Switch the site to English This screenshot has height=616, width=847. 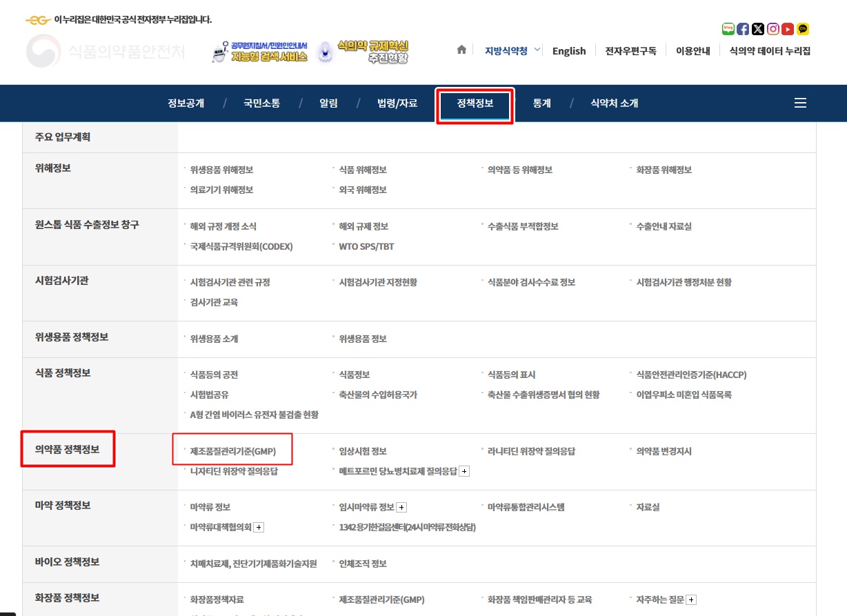pos(568,50)
